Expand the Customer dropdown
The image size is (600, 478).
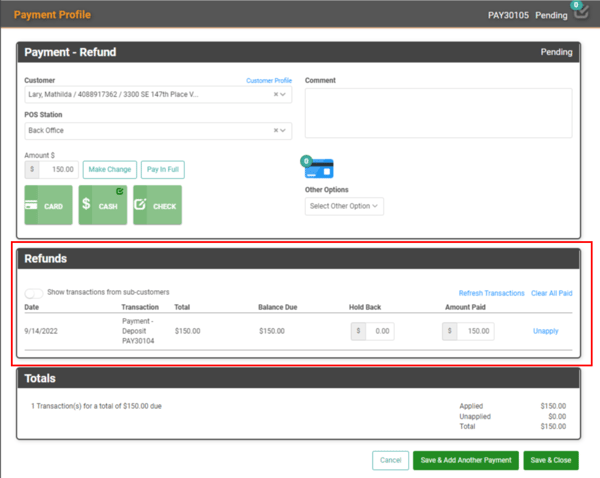[x=285, y=95]
